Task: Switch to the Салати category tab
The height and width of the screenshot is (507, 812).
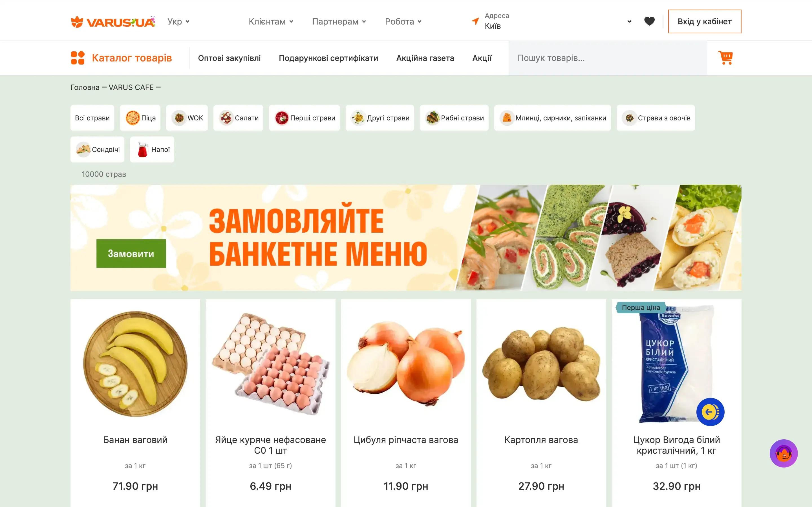Action: click(x=238, y=118)
